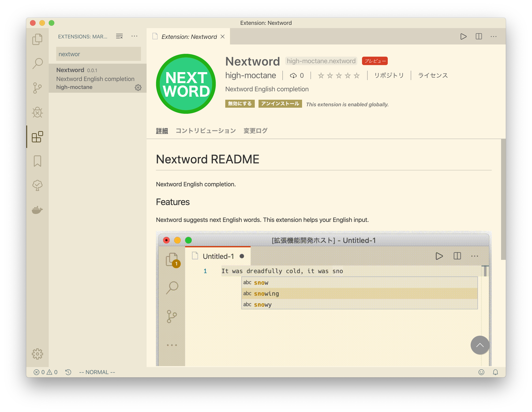This screenshot has height=412, width=532.
Task: Open the Search view in activity bar
Action: tap(37, 63)
